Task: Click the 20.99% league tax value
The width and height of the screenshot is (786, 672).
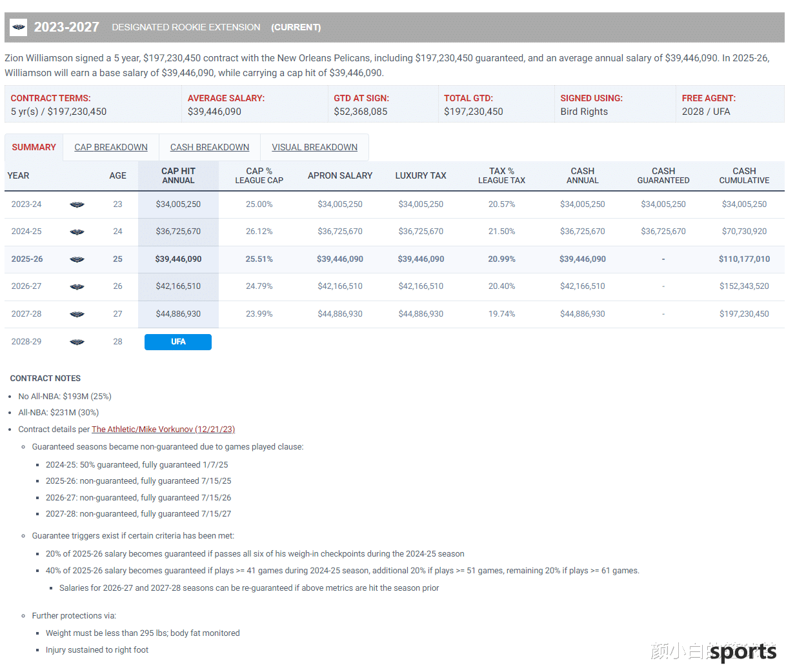Action: point(501,259)
